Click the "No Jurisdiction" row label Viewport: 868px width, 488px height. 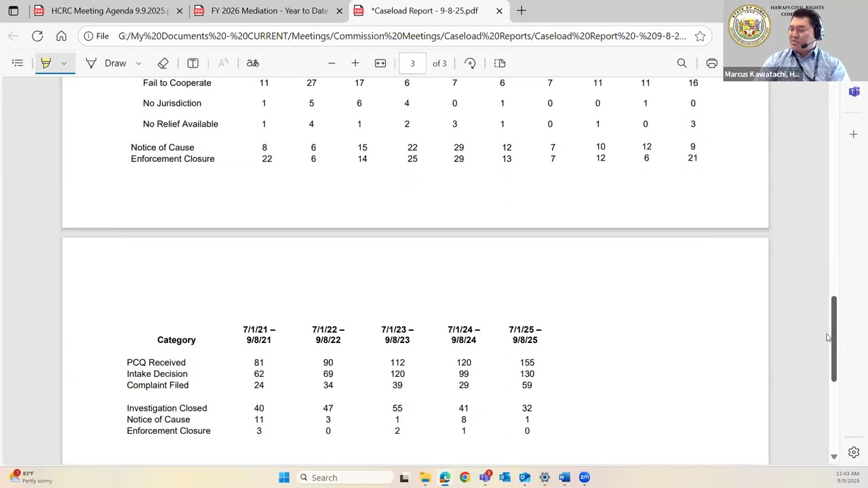pyautogui.click(x=172, y=103)
